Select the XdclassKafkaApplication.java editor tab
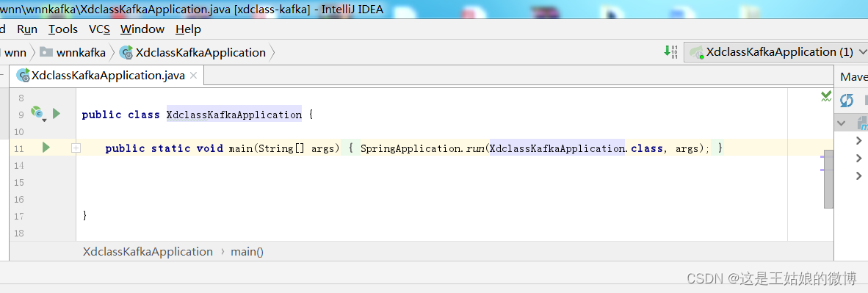868x293 pixels. tap(106, 76)
